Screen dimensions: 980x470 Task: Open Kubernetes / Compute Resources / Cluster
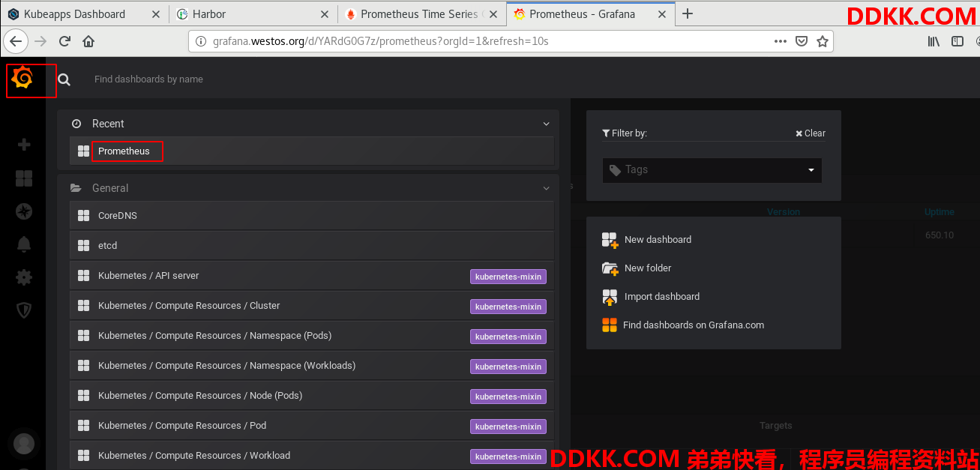[x=312, y=306]
